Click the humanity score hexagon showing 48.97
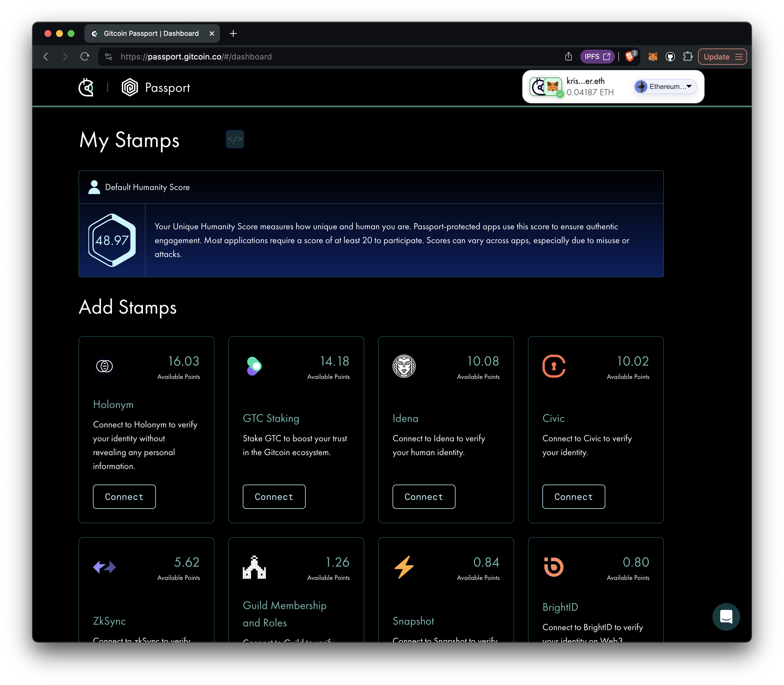This screenshot has width=784, height=685. pos(112,240)
